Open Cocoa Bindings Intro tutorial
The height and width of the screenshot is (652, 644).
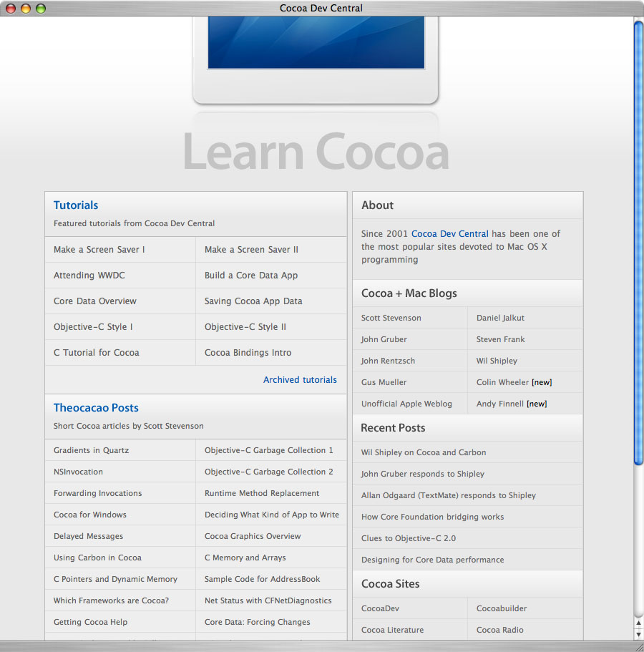(248, 353)
